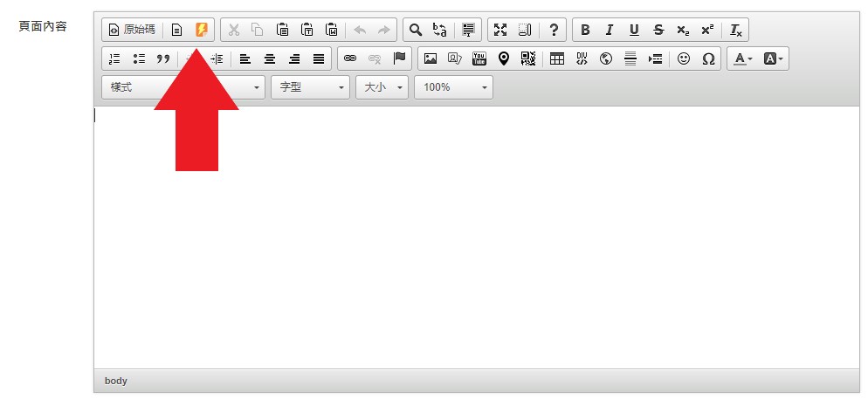Insert an anchor with the flag icon
The image size is (868, 399).
click(x=399, y=58)
